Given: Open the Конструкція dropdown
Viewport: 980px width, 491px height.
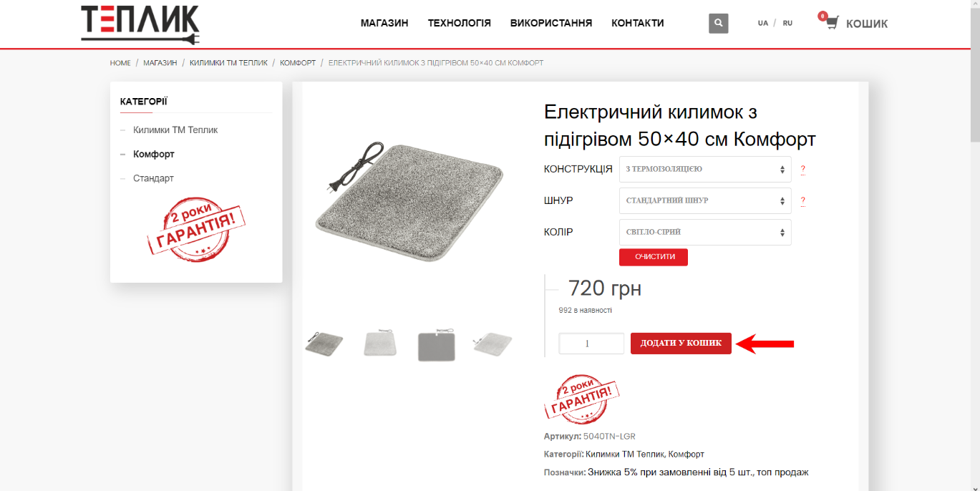Looking at the screenshot, I should [705, 170].
